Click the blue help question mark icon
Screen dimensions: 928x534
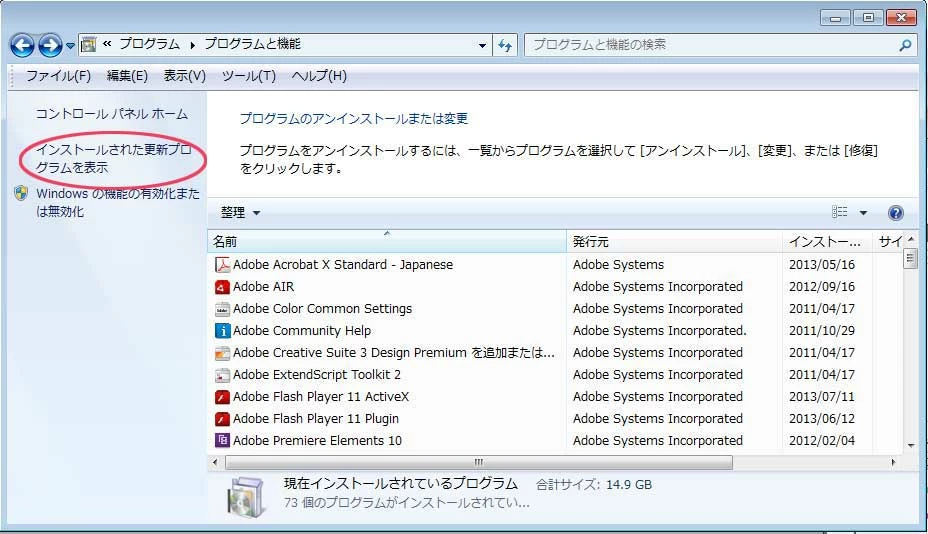[896, 213]
